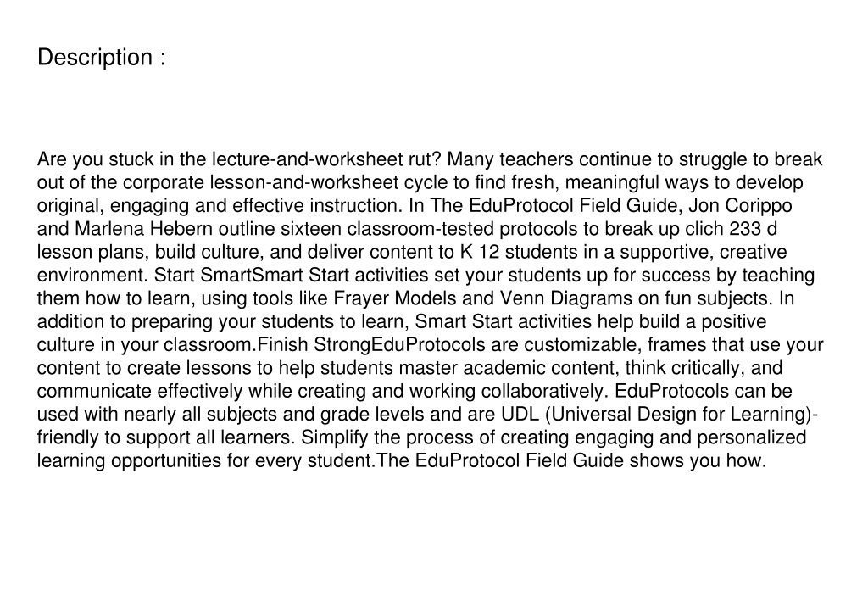
Task: Click the text 'UDL (Universal Design for Learning)'
Action: point(657,415)
